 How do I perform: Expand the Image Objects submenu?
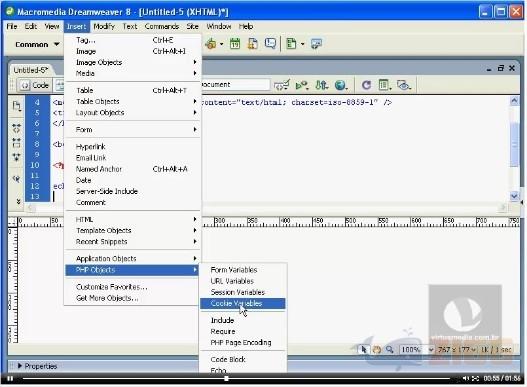[132, 62]
